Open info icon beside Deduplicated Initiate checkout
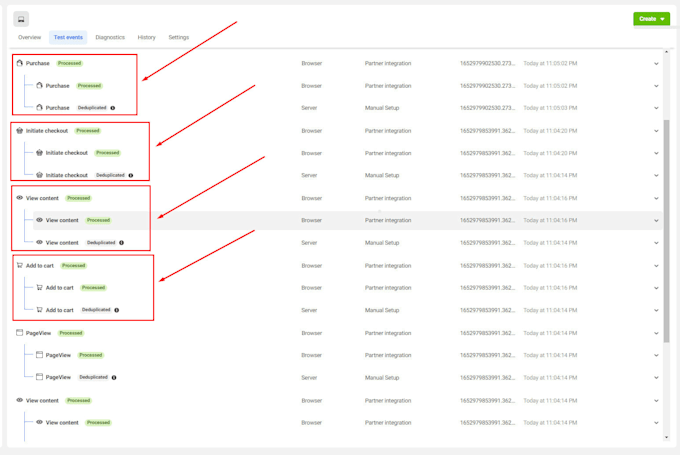This screenshot has height=455, width=680. (131, 175)
